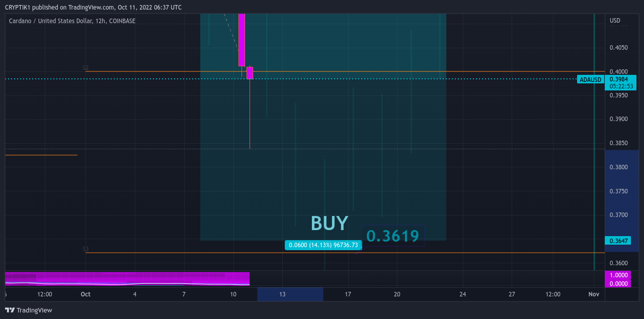644x319 pixels.
Task: Select the 0.3984 current price label
Action: [618, 79]
